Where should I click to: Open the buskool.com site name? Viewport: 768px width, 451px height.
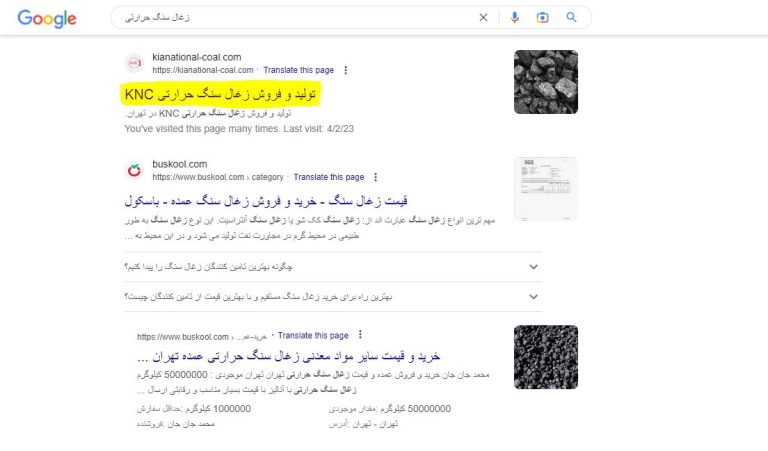click(180, 164)
